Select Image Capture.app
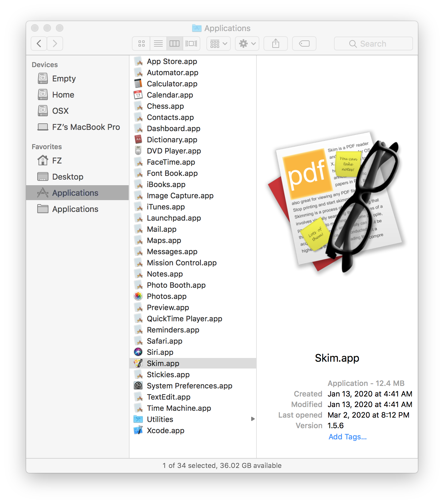 193,195
